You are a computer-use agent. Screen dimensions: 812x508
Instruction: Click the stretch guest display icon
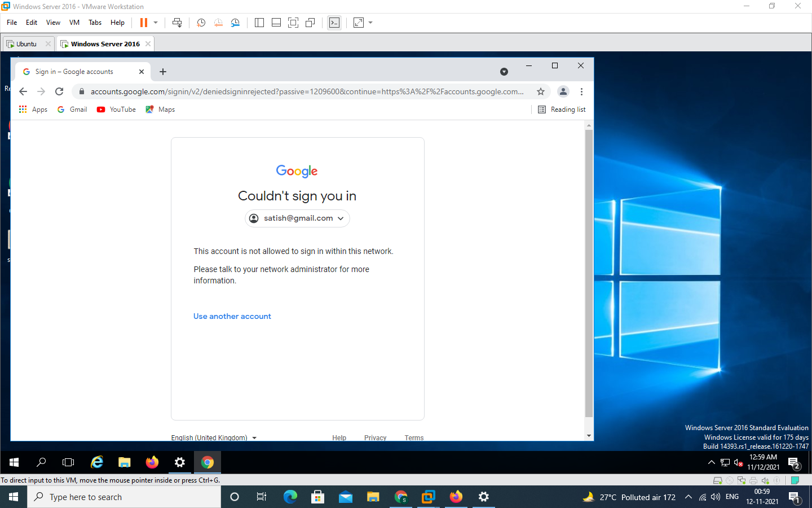(359, 23)
